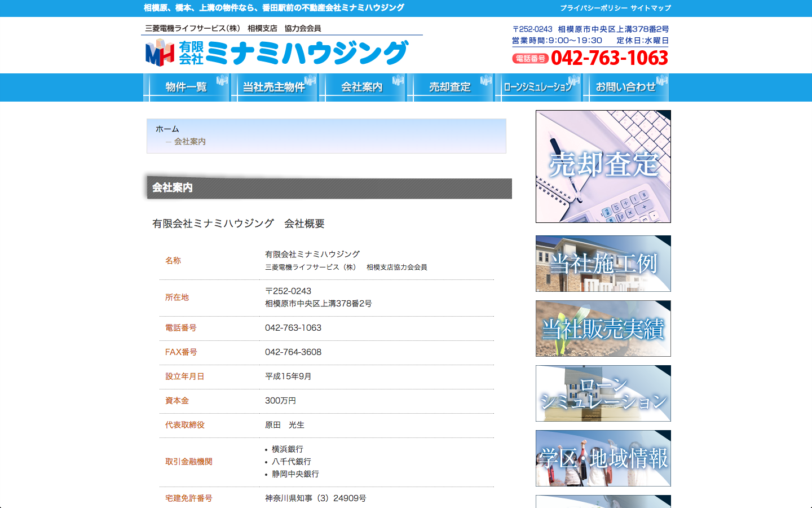Open the 当社販売実績 sidebar banner

[603, 329]
